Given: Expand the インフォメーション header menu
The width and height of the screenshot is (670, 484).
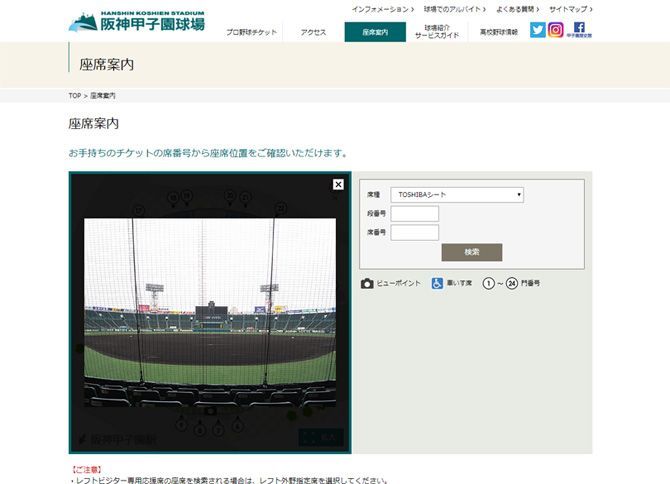Looking at the screenshot, I should point(379,9).
